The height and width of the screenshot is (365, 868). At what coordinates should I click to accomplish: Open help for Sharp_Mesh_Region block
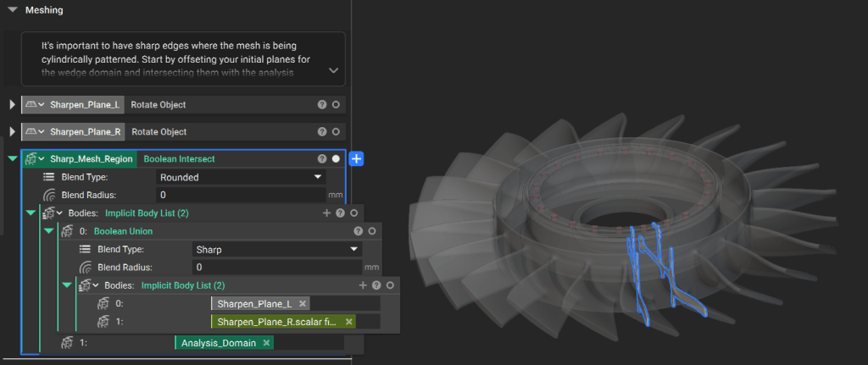click(x=322, y=159)
